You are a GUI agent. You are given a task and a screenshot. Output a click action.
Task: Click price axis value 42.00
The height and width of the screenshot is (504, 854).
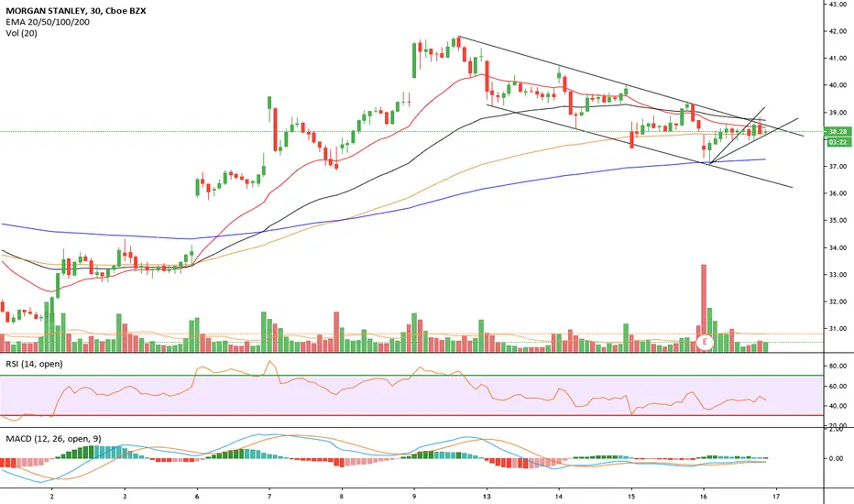point(838,31)
